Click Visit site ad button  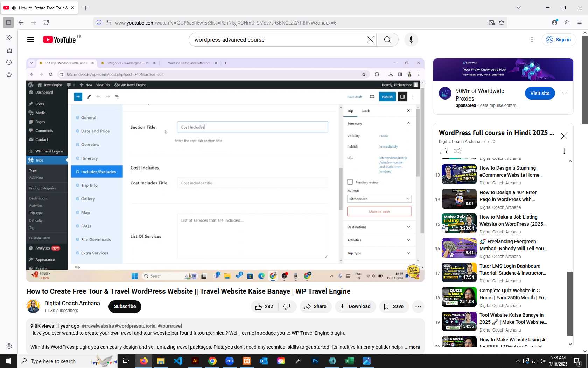click(x=540, y=93)
